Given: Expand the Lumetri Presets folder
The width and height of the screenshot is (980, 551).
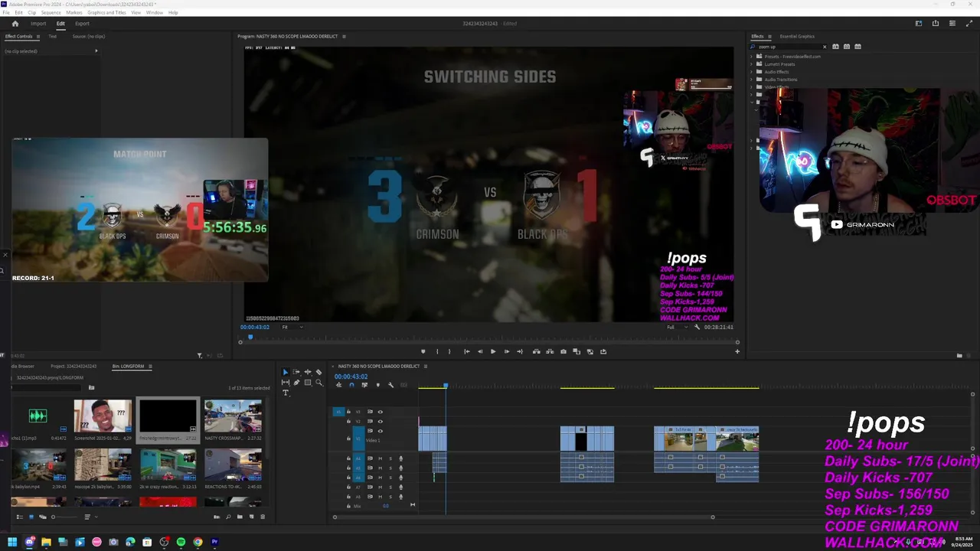Looking at the screenshot, I should click(752, 64).
